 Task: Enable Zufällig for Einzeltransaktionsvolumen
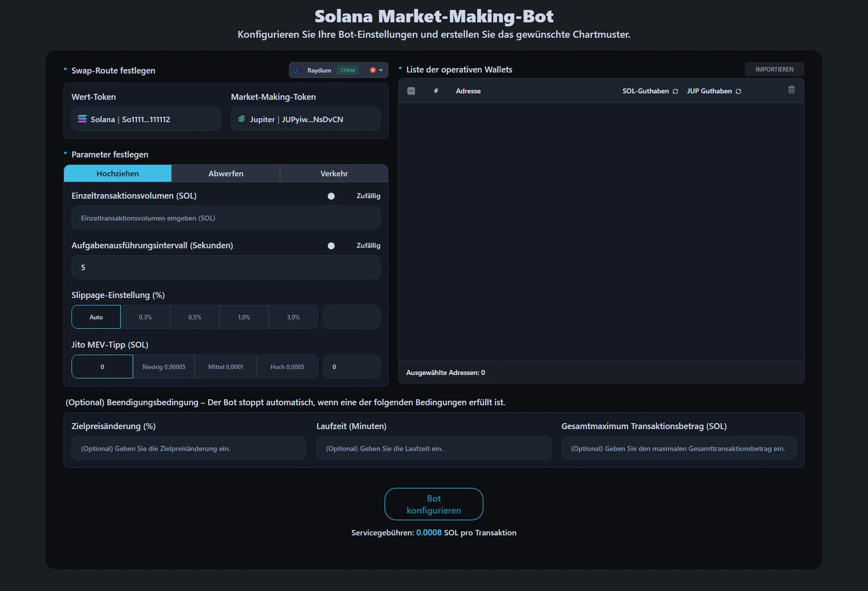click(331, 196)
